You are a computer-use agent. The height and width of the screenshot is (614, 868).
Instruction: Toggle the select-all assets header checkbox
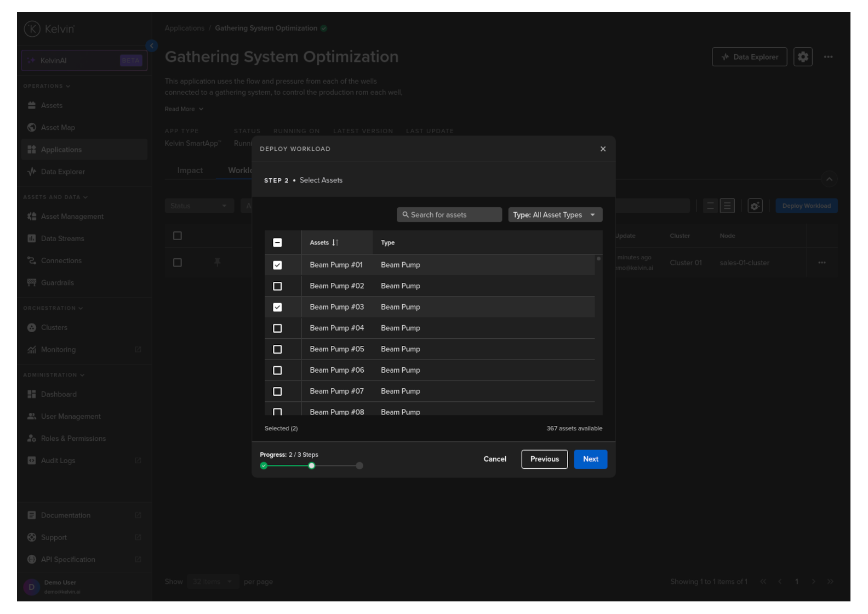point(277,243)
